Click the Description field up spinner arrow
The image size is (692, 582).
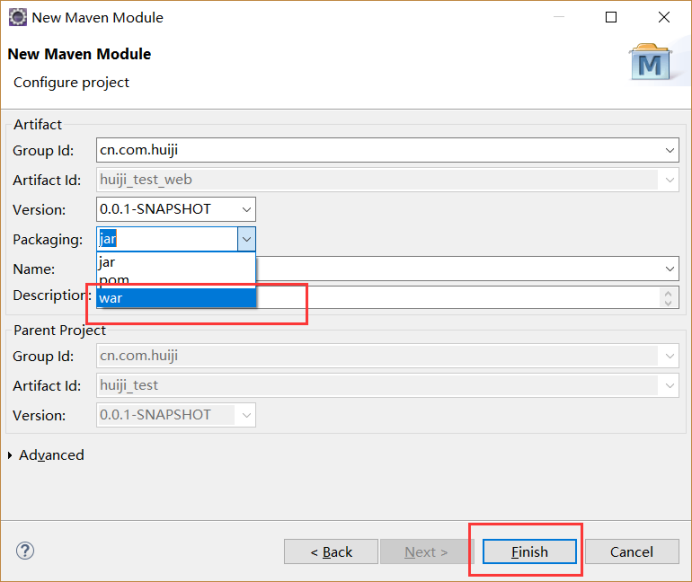[x=668, y=293]
